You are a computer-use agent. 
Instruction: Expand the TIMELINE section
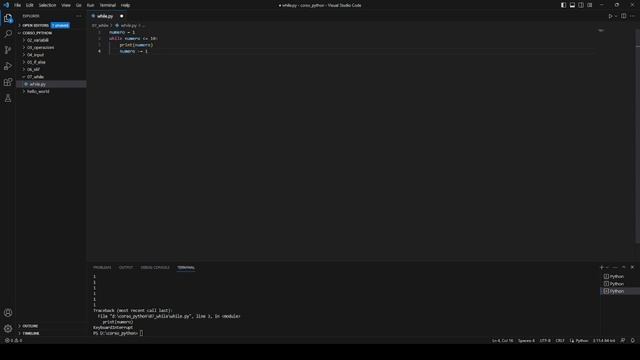(31, 333)
